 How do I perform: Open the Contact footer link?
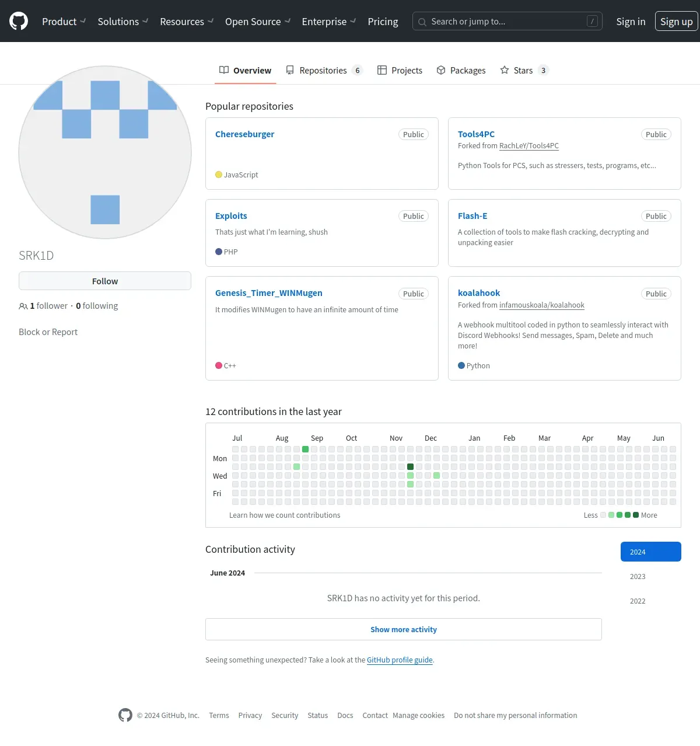click(x=375, y=716)
